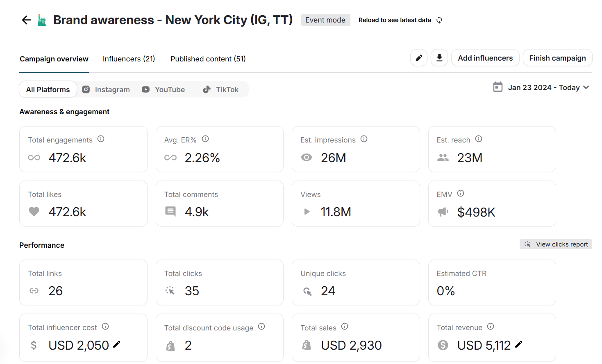
Task: Click the Total links value 26
Action: 55,291
